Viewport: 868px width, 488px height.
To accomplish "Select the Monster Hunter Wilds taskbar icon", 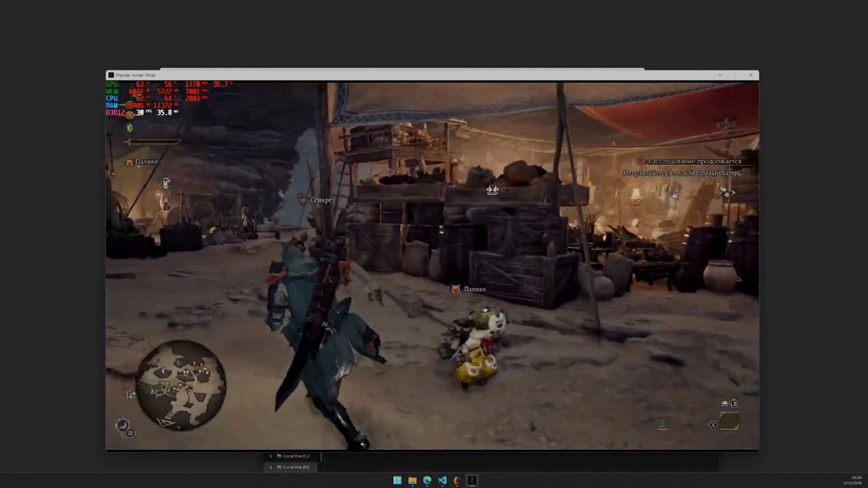I will pos(472,481).
